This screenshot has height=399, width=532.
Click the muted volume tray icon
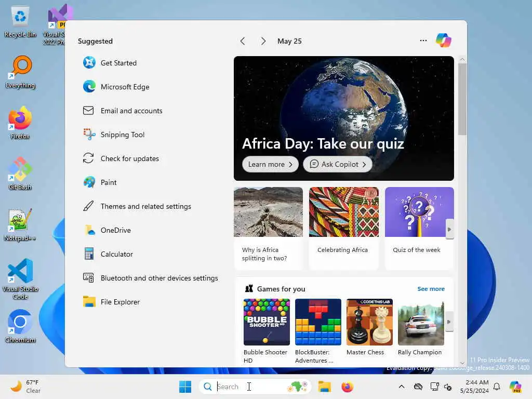tap(448, 387)
